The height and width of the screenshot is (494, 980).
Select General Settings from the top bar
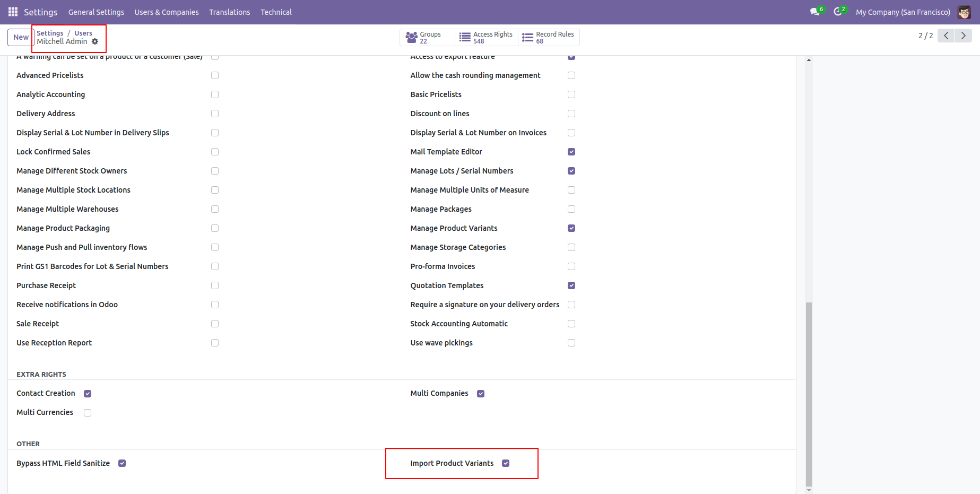pyautogui.click(x=96, y=12)
